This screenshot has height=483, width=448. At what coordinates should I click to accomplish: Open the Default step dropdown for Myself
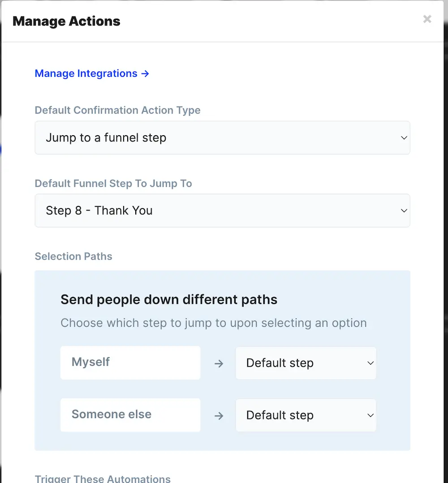[x=306, y=363]
